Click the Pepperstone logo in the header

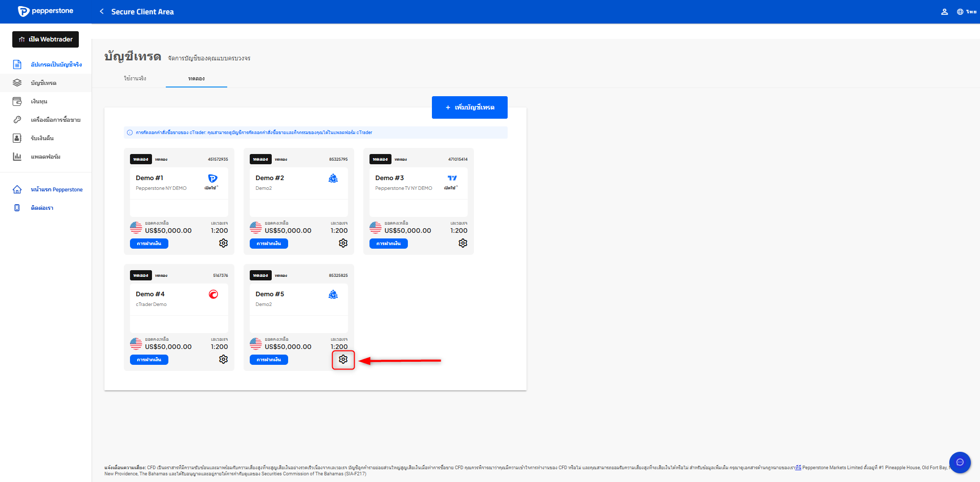pos(46,11)
